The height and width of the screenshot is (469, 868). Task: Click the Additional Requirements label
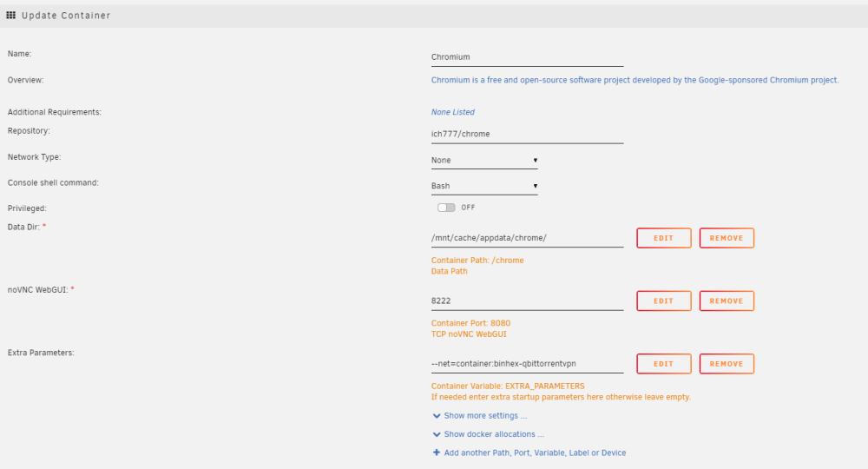[x=54, y=112]
